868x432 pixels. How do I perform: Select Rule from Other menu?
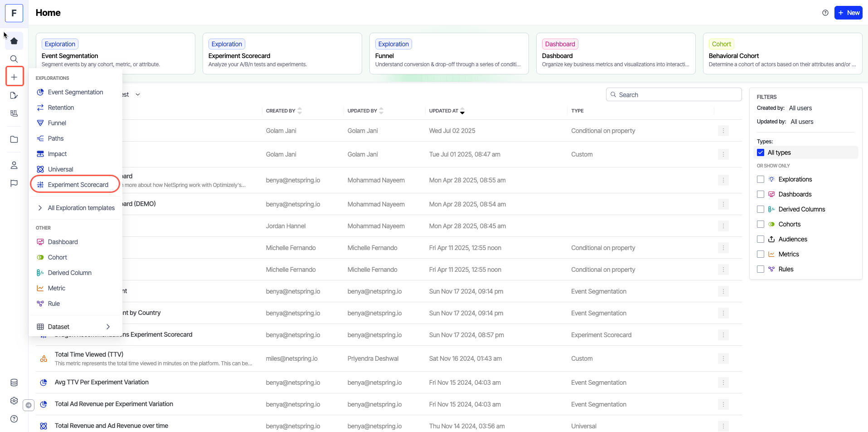75,304
